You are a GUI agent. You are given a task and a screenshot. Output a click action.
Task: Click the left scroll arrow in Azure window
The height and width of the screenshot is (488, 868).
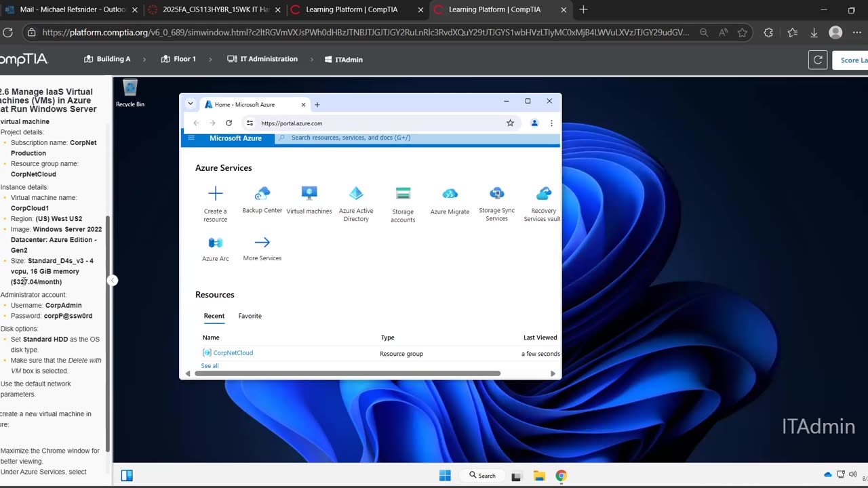(x=188, y=373)
